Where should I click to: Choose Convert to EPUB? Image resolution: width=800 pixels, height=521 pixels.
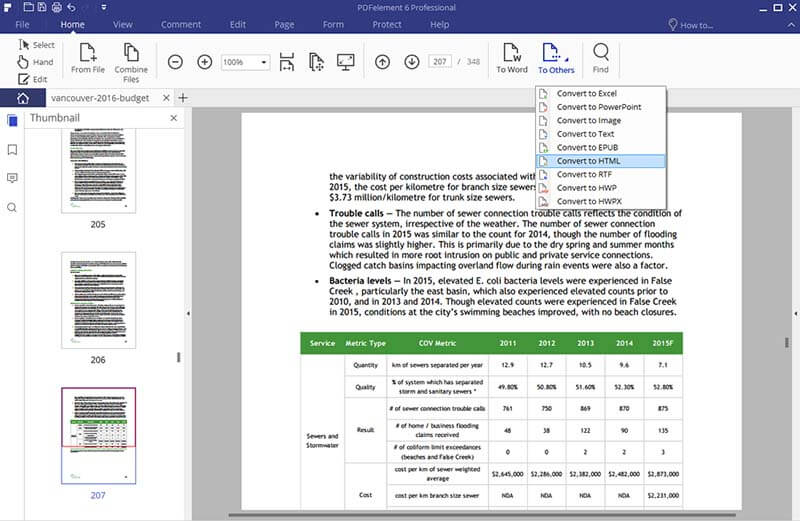(601, 147)
